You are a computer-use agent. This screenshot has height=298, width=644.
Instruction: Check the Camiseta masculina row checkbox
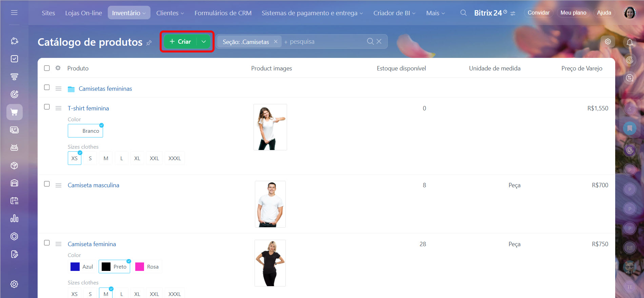[47, 184]
